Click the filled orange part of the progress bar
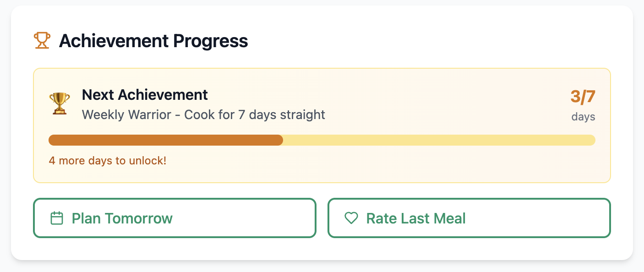The width and height of the screenshot is (644, 272). tap(165, 140)
